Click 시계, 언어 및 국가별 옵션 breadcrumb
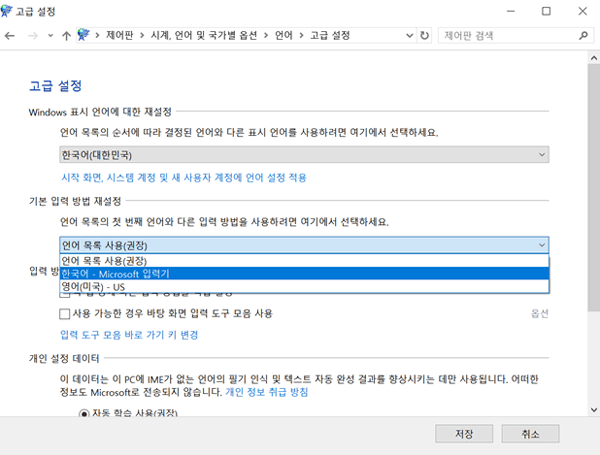600x455 pixels. pos(204,36)
